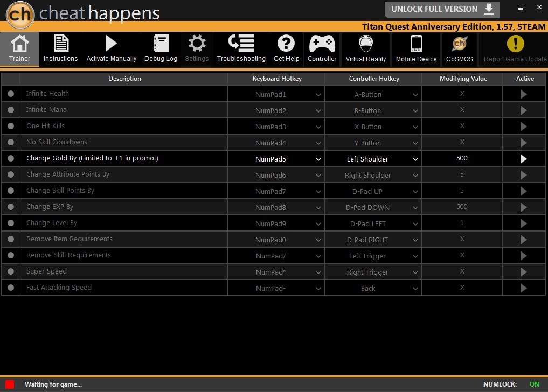Switch to the Trainer home tab
This screenshot has width=548, height=392.
click(19, 49)
